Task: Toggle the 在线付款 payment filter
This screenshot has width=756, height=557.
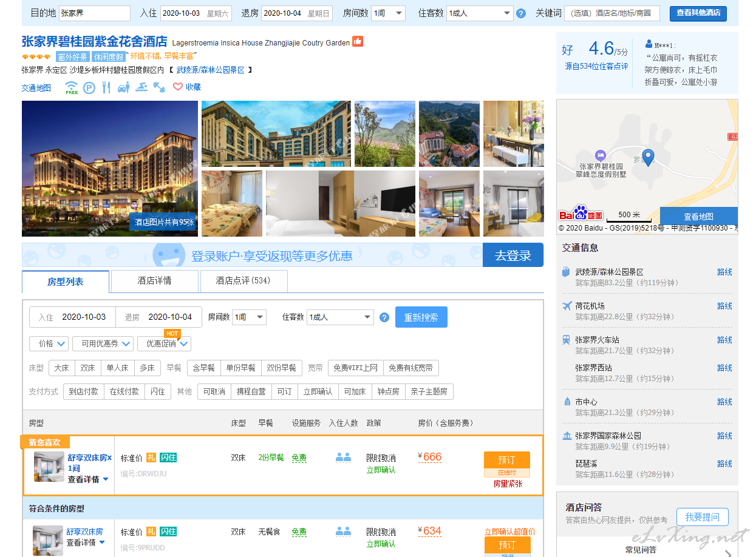Action: [124, 391]
